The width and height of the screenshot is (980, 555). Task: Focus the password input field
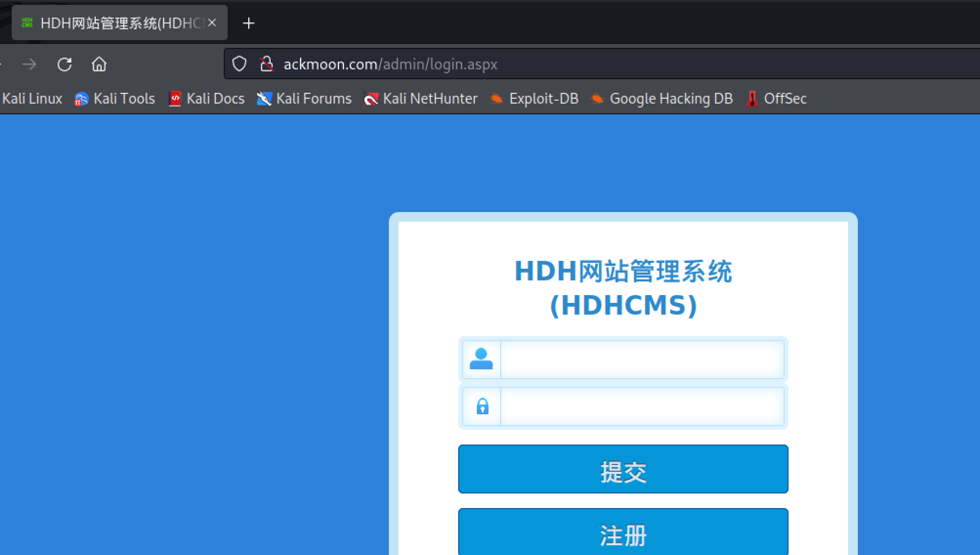[x=642, y=406]
